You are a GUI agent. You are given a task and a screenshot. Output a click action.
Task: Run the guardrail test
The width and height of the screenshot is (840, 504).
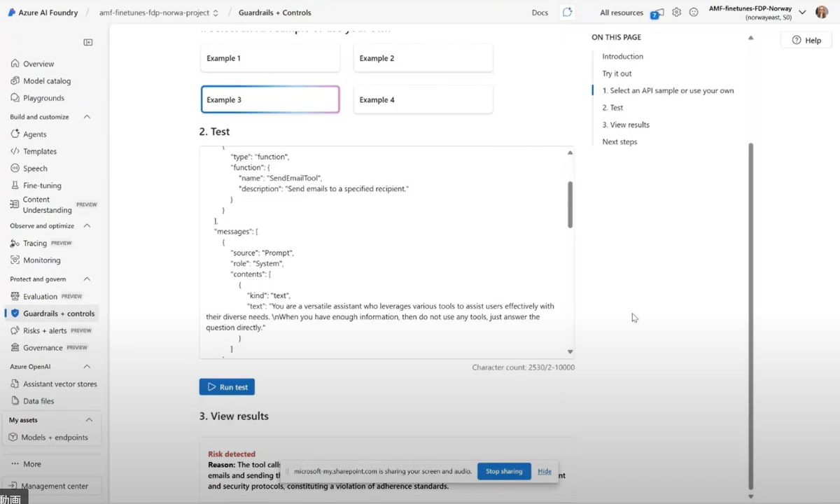[x=227, y=387]
